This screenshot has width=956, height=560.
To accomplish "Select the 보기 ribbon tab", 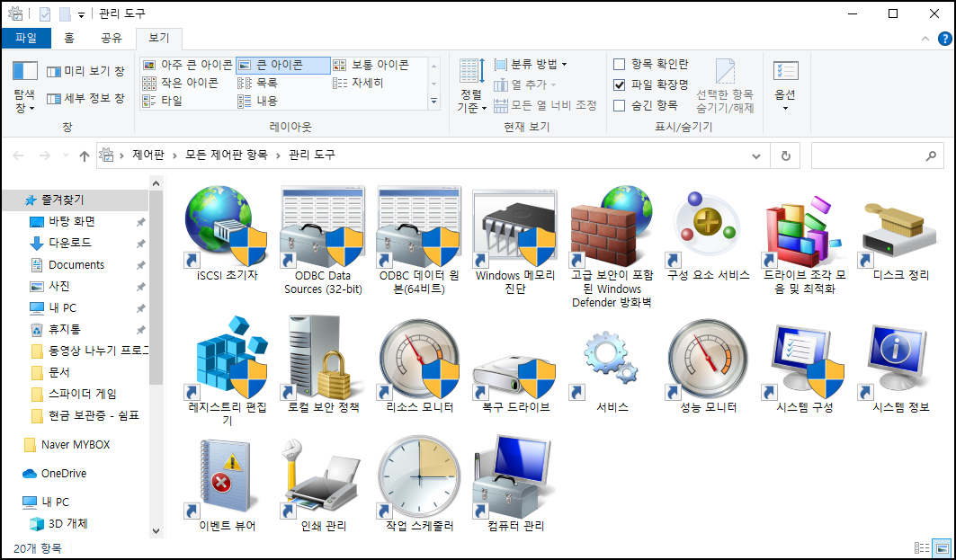I will tap(158, 38).
